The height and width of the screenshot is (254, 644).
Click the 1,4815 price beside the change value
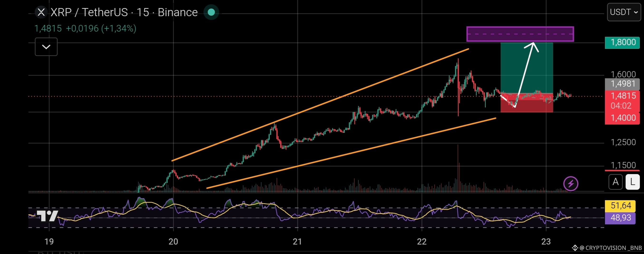(48, 28)
